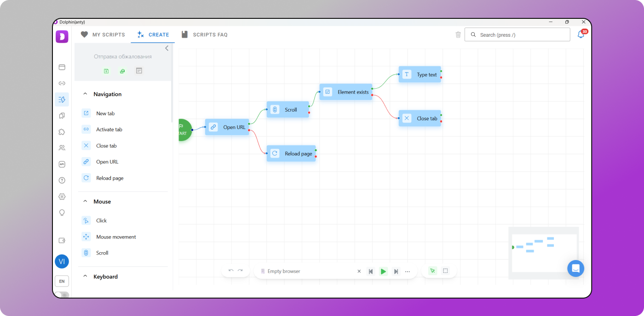Screen dimensions: 644x316
Task: Select the rectangular selection tool
Action: pyautogui.click(x=445, y=271)
